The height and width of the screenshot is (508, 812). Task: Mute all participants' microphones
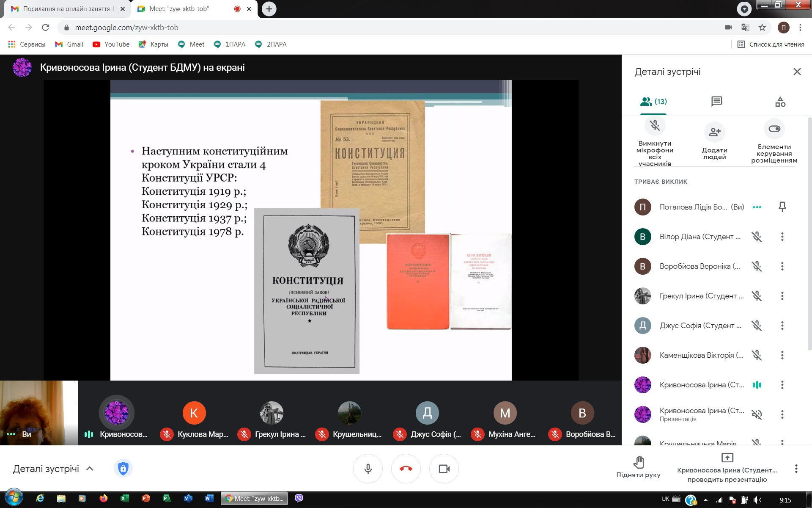coord(655,126)
